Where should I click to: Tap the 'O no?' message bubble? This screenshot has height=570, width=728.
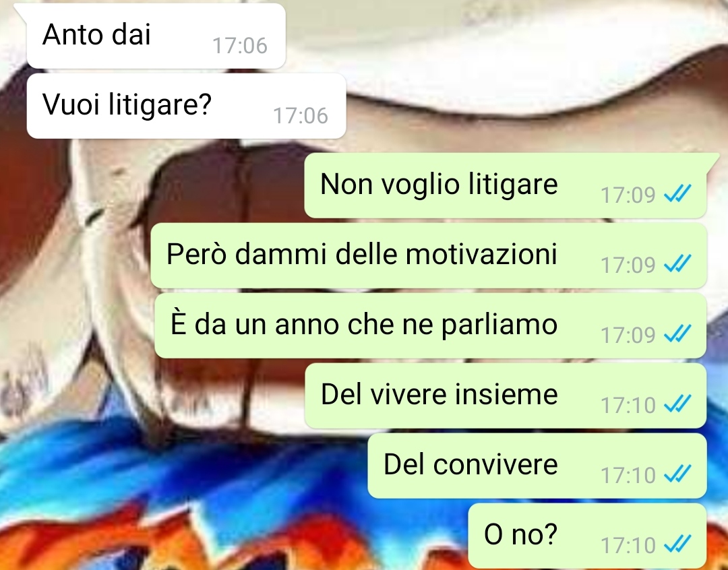pyautogui.click(x=587, y=536)
